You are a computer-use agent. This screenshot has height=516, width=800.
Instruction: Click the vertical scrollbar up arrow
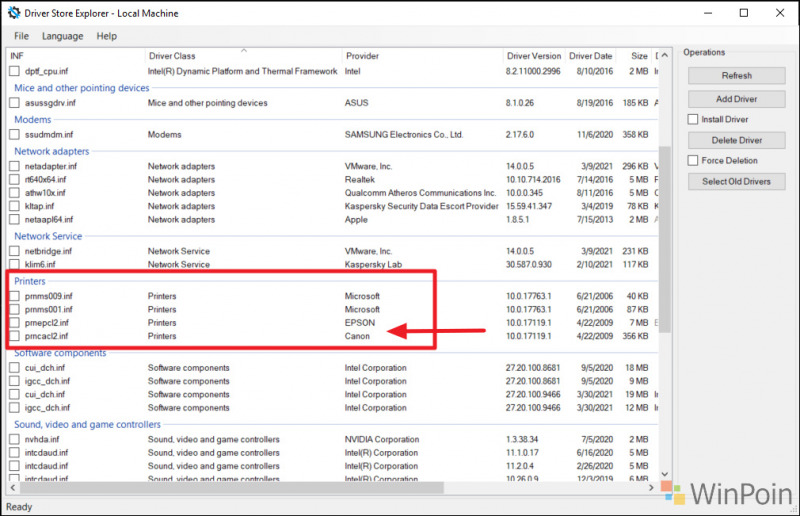[x=665, y=55]
